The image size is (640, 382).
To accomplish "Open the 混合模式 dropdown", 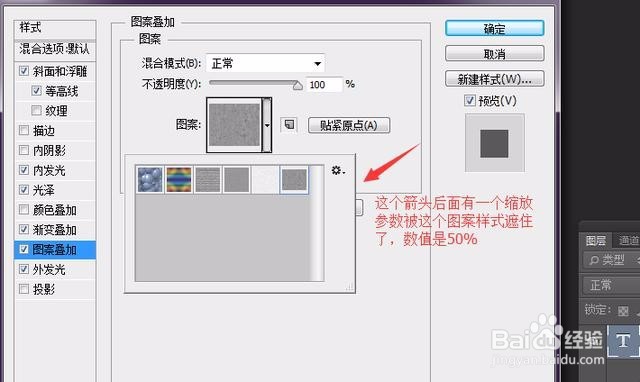I will 265,63.
